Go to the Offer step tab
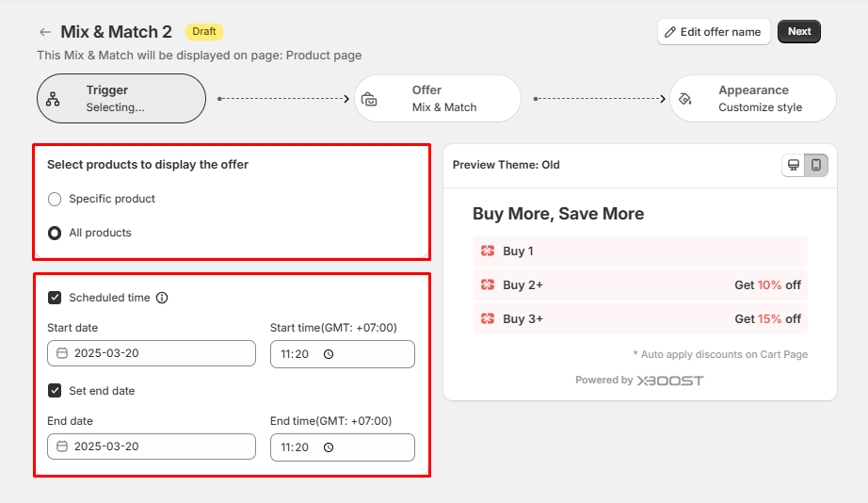The image size is (868, 503). [438, 99]
